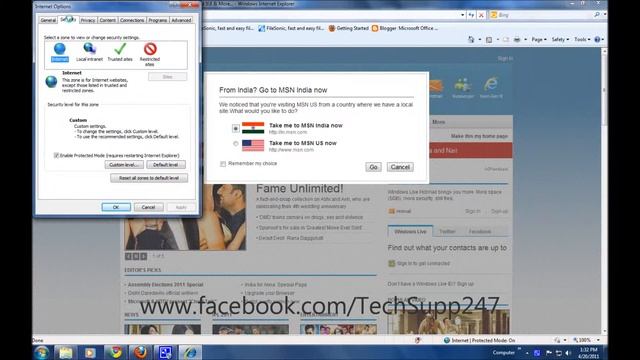The width and height of the screenshot is (640, 360).
Task: Click the Bing search provider icon
Action: click(493, 15)
